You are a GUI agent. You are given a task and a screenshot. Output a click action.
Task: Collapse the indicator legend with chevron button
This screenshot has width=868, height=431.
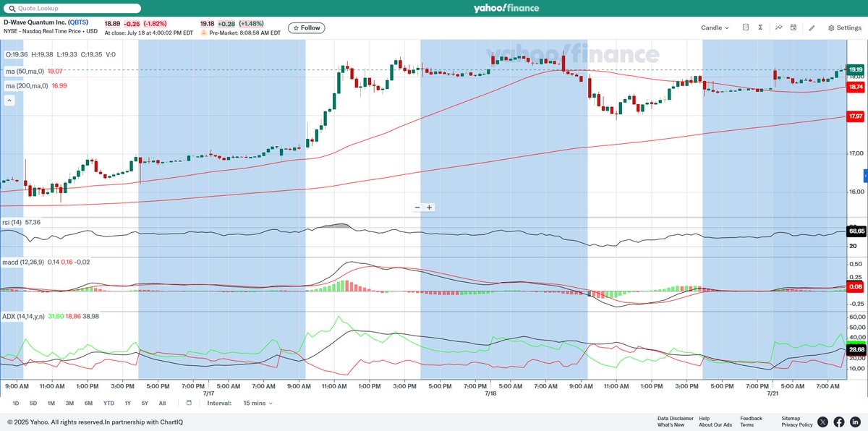9,101
